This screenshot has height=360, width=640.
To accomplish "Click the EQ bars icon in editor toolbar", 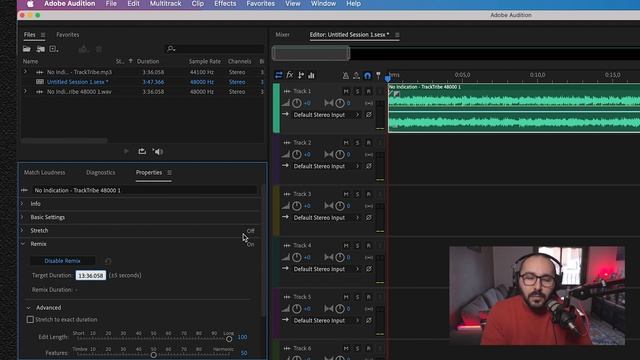I will click(x=311, y=75).
